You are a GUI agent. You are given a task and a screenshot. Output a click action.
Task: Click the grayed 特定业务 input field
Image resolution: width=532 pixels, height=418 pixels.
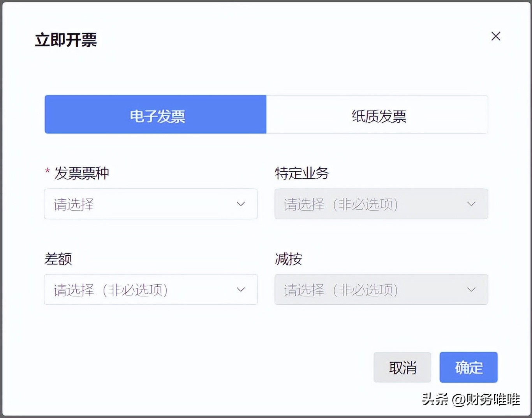343,204
